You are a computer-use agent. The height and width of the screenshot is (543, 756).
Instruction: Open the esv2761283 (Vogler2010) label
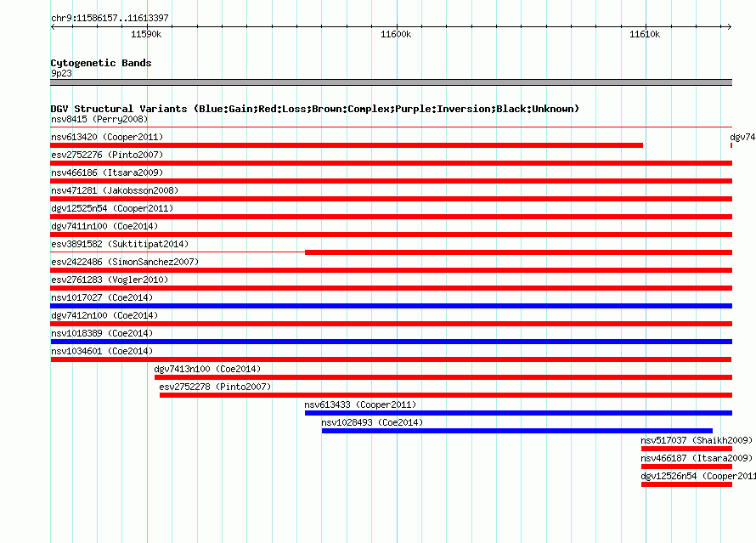coord(110,280)
